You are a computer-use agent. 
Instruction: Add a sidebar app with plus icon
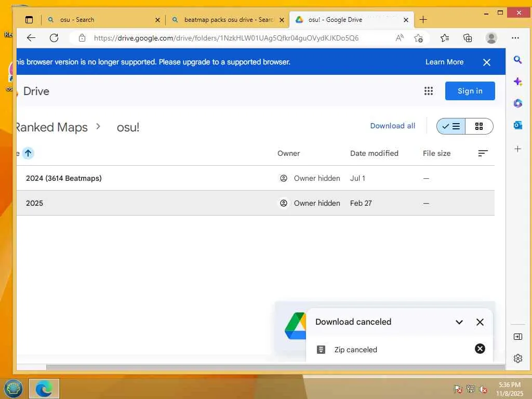click(x=517, y=149)
